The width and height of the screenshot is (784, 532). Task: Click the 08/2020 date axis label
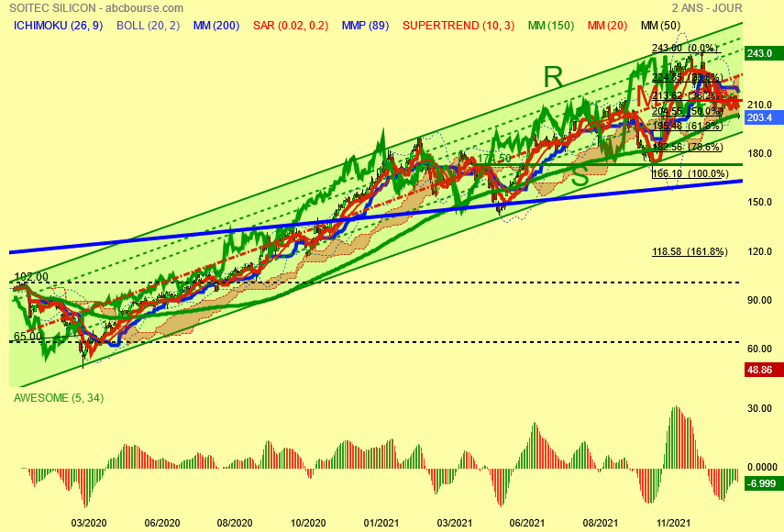tap(235, 523)
